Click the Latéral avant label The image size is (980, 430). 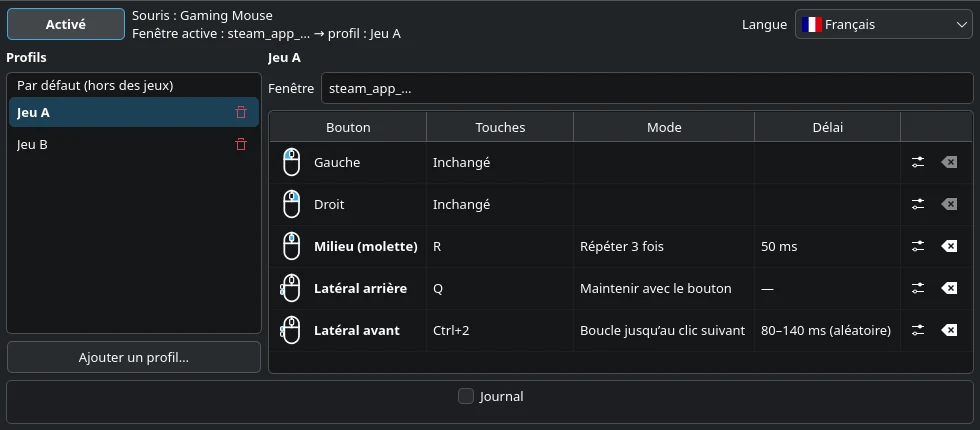(x=356, y=330)
